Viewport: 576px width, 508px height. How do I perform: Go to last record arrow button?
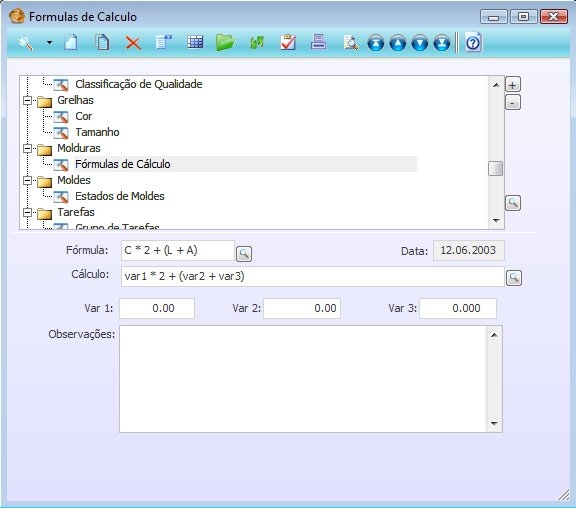pos(442,43)
